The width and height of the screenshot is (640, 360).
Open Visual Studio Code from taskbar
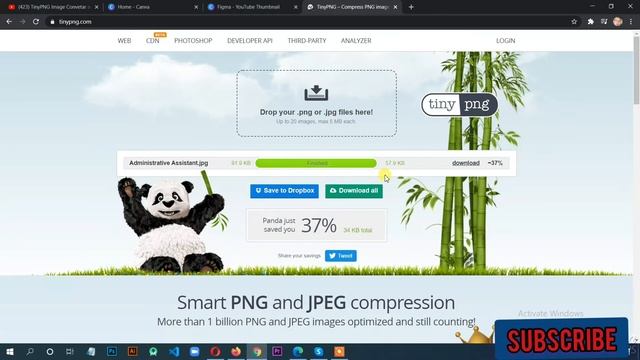(x=174, y=351)
